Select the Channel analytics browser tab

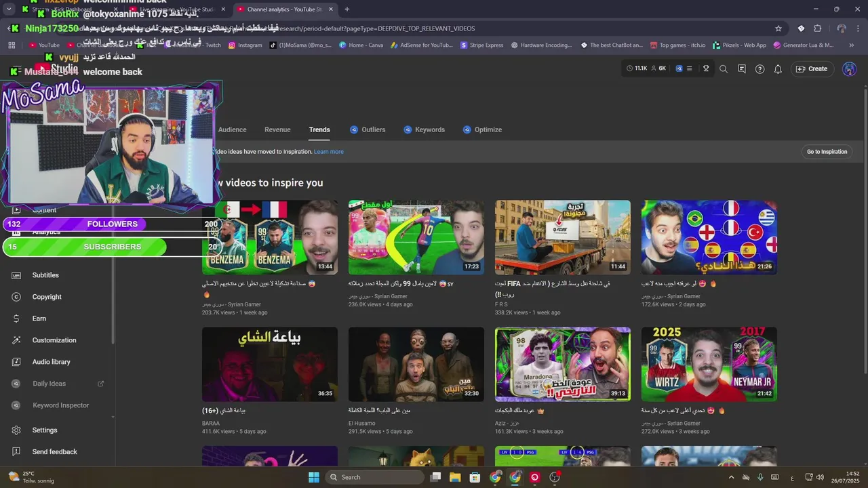(284, 9)
